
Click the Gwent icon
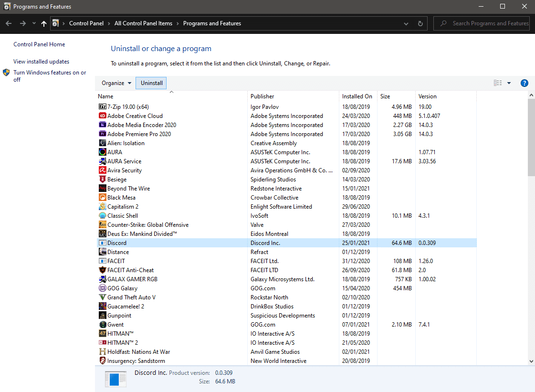pyautogui.click(x=102, y=324)
